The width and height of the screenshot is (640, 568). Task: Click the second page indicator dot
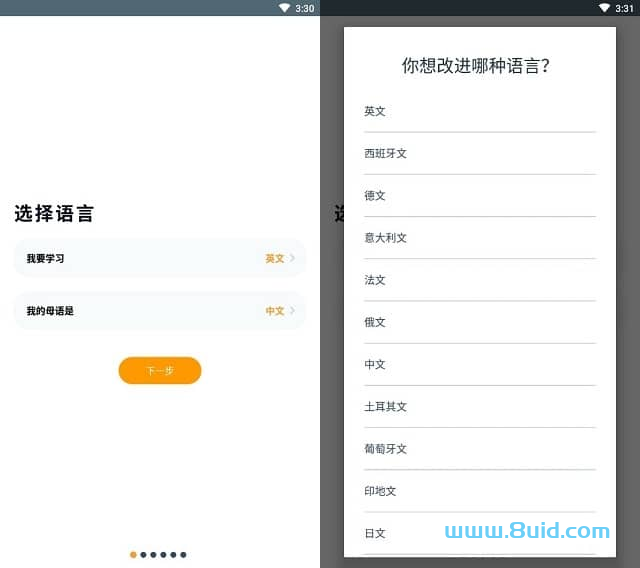click(x=143, y=555)
